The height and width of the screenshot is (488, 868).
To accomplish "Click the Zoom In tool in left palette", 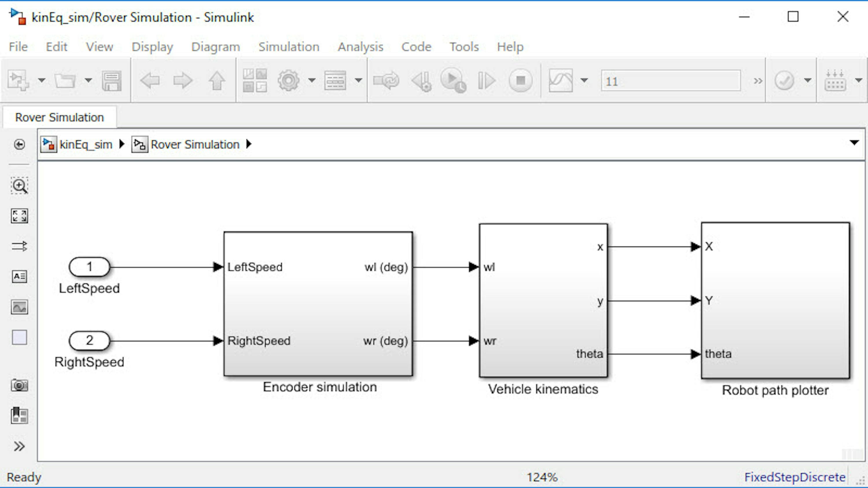I will coord(19,186).
